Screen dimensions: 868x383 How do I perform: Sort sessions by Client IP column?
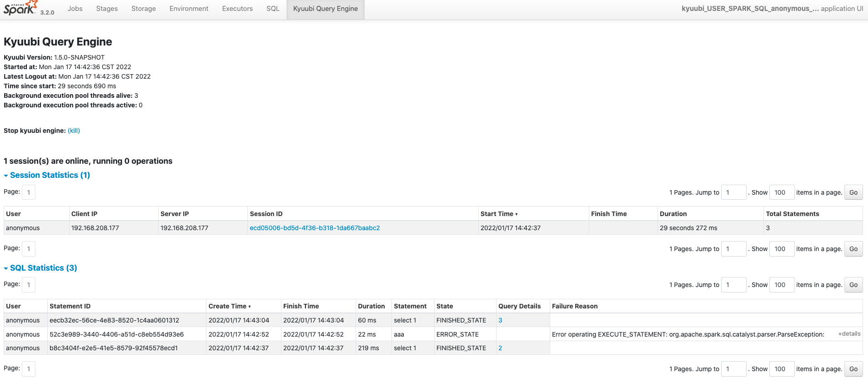click(x=84, y=214)
